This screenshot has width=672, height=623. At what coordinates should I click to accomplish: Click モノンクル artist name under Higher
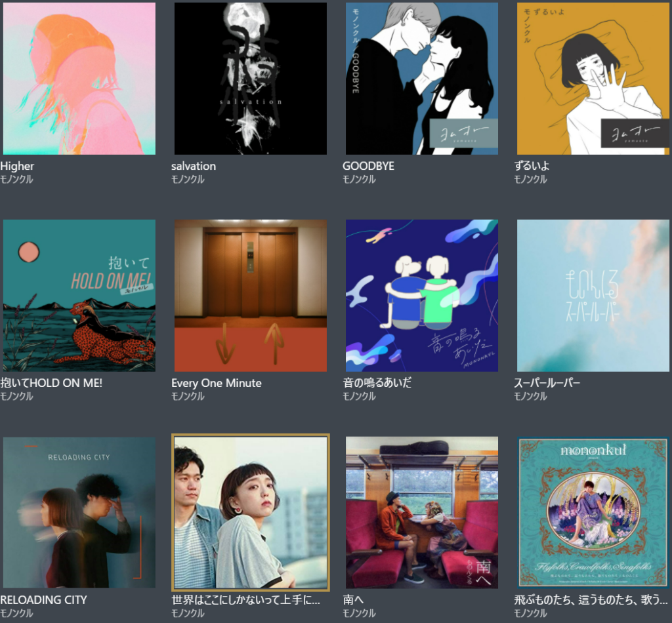point(16,180)
